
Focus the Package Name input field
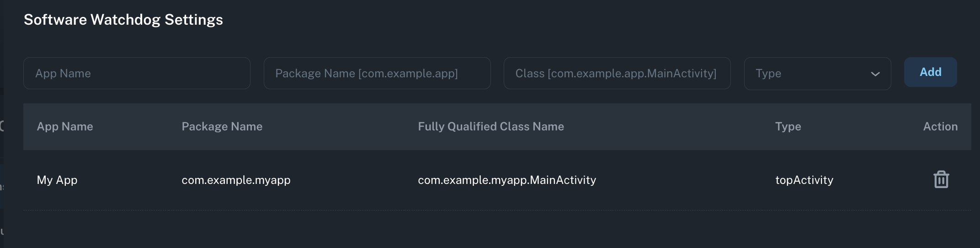(x=377, y=73)
